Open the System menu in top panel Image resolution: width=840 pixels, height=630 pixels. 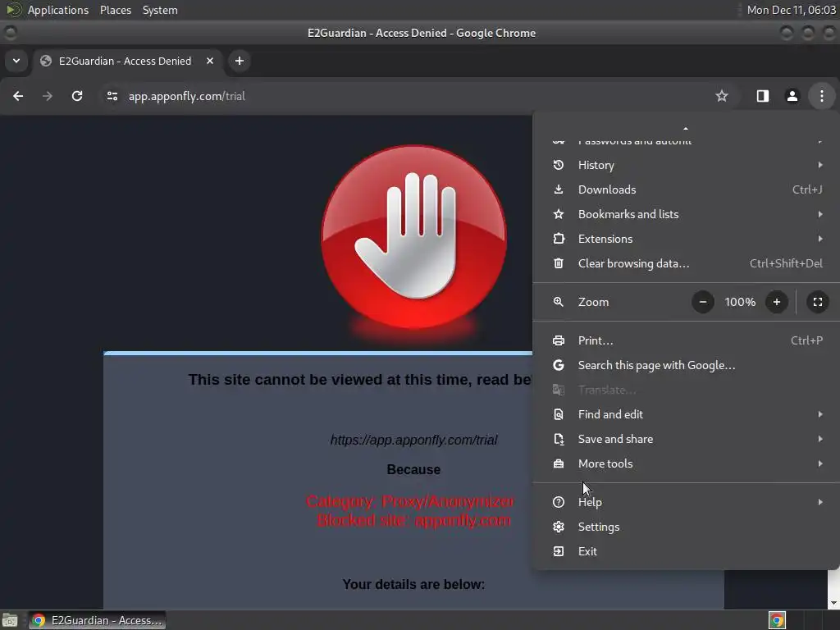(160, 10)
